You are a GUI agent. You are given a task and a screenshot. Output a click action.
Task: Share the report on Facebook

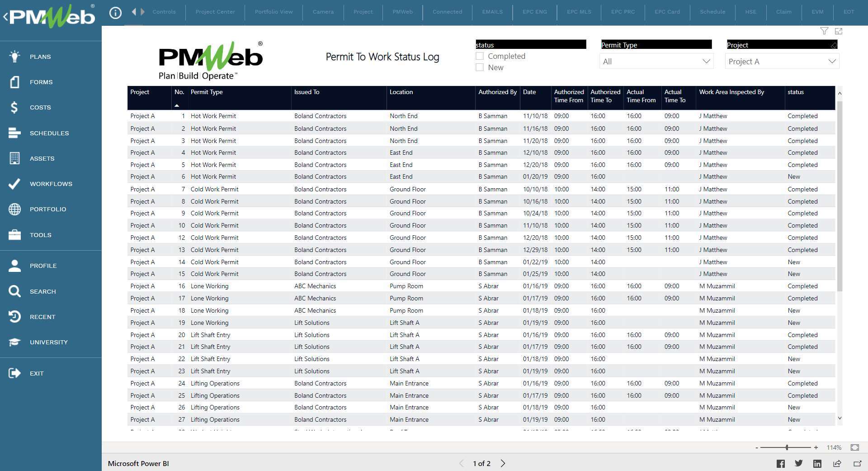click(x=781, y=463)
